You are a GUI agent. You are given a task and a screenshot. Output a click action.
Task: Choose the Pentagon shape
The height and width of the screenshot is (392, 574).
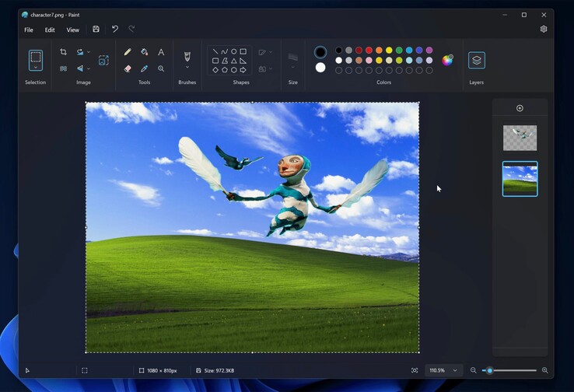225,70
